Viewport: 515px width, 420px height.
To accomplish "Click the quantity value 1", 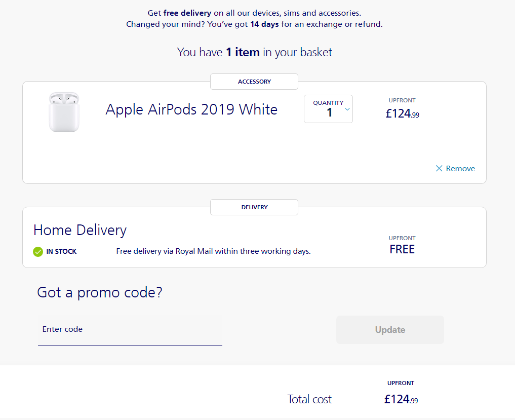I will coord(330,112).
